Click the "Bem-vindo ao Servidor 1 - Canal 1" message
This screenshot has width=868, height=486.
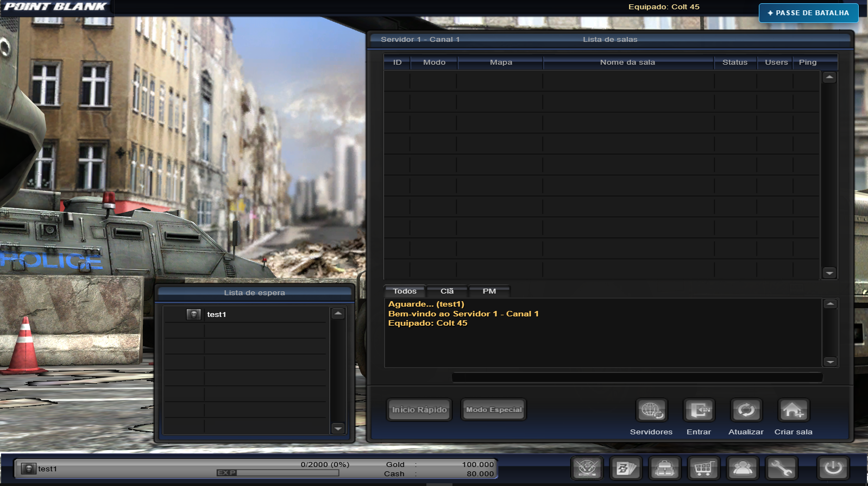463,314
